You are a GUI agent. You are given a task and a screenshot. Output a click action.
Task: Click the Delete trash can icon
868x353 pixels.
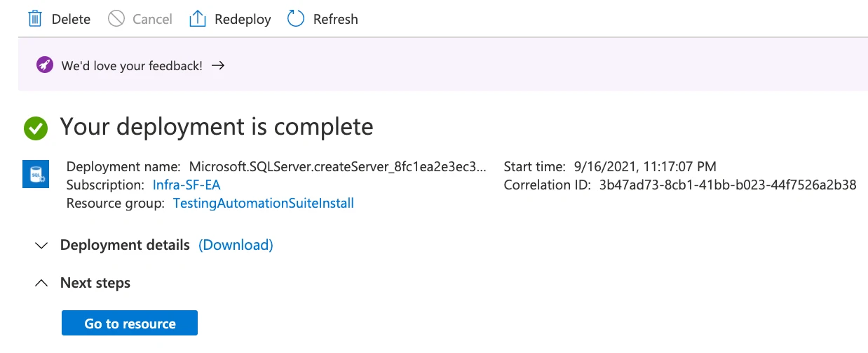[35, 19]
